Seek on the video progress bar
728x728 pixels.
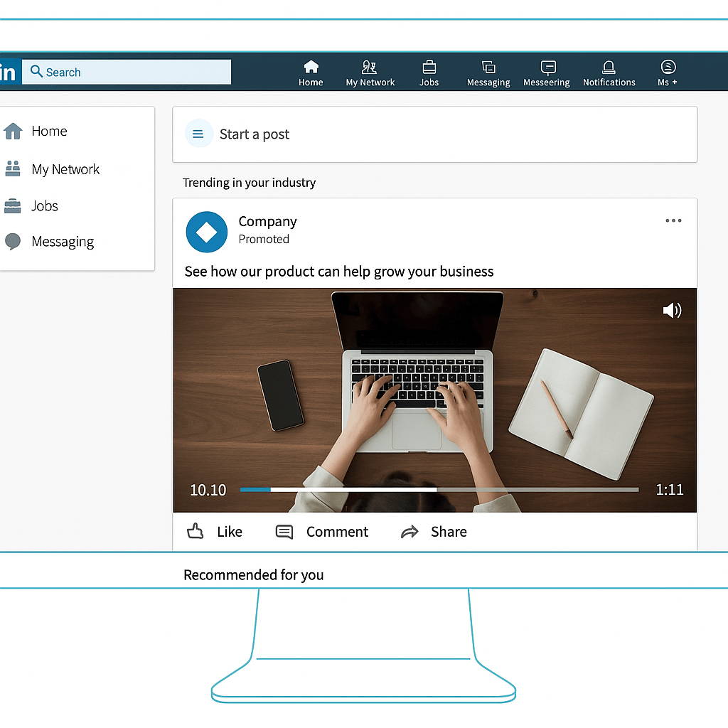tap(439, 489)
